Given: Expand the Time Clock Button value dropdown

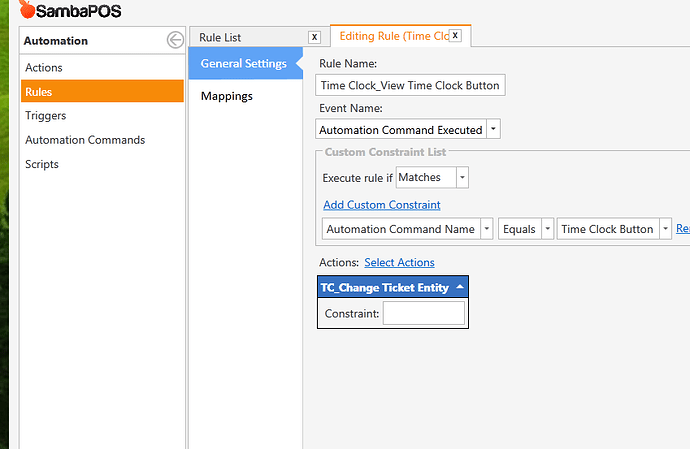Looking at the screenshot, I should (664, 229).
